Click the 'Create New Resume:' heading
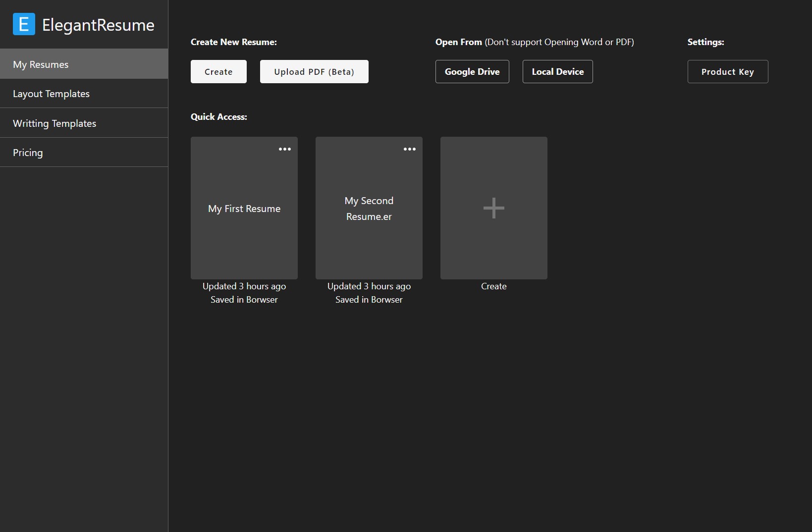 point(234,42)
